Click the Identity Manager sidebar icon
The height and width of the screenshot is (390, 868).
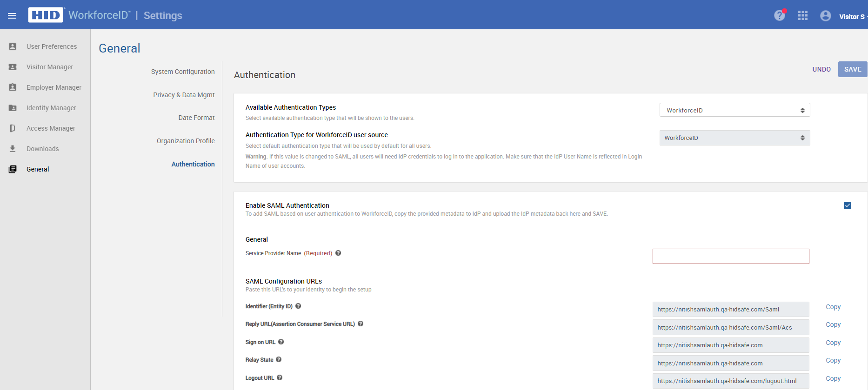pos(13,108)
